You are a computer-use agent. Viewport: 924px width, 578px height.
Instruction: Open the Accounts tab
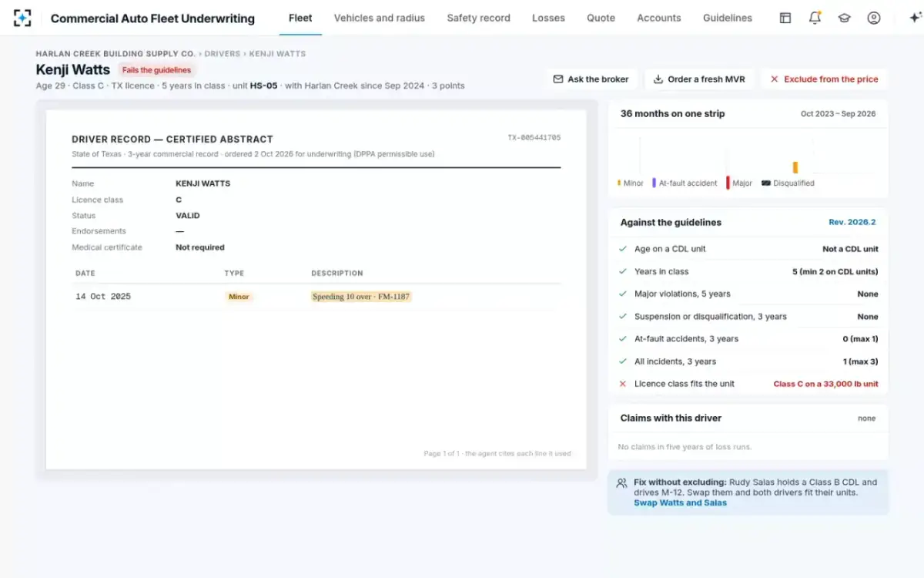click(659, 18)
